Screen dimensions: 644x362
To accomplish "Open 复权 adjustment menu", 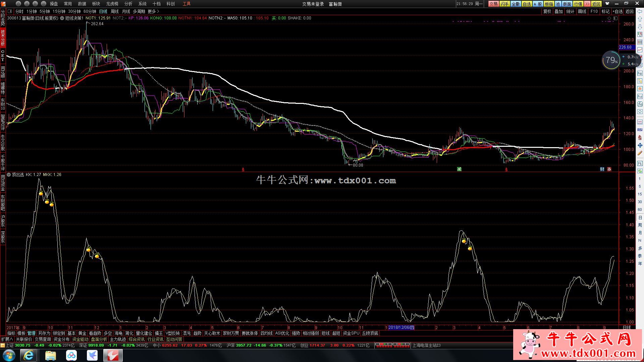I will 547,11.
